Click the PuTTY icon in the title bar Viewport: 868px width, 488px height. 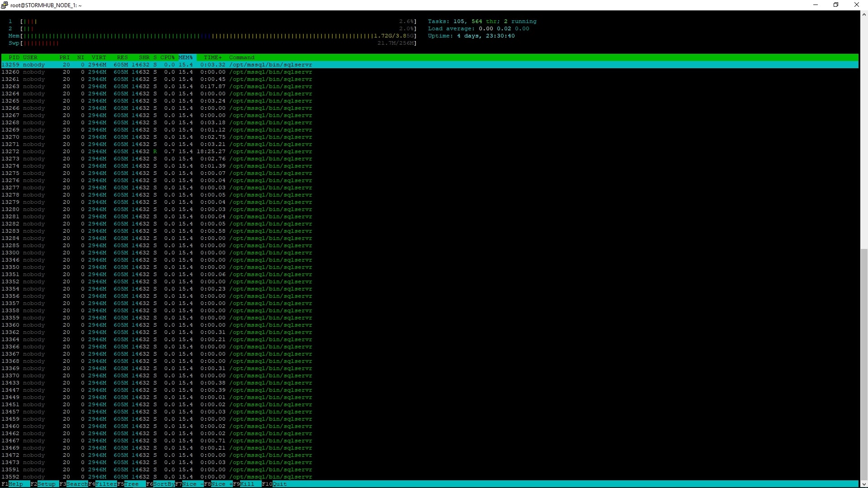click(5, 5)
